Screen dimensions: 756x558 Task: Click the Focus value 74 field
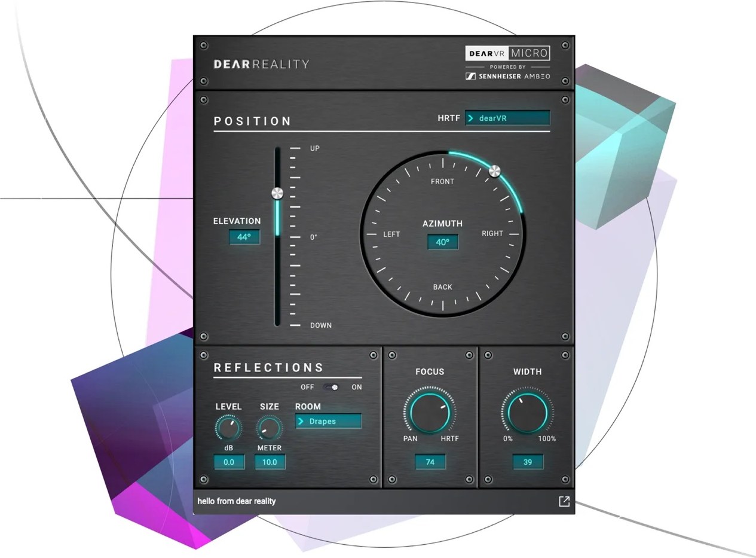[430, 462]
